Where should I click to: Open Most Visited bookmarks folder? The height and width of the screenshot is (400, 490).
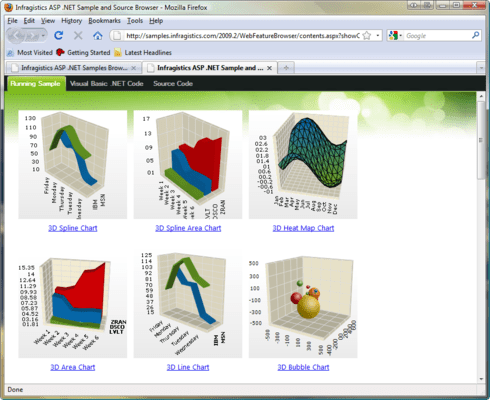coord(30,52)
